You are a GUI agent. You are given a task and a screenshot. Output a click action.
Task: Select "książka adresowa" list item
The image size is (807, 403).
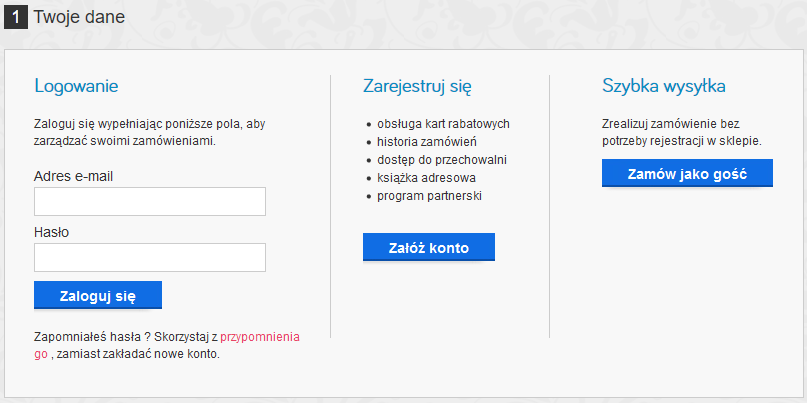(x=426, y=178)
